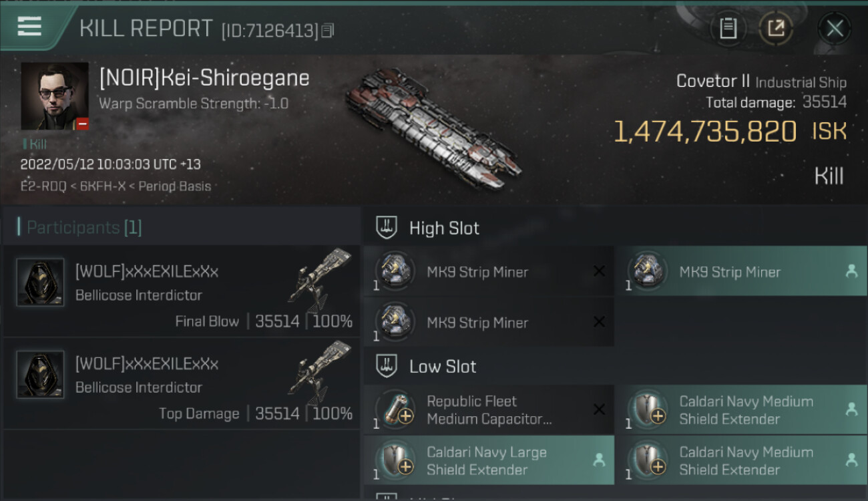
Task: Select the Participants tab header
Action: click(84, 228)
